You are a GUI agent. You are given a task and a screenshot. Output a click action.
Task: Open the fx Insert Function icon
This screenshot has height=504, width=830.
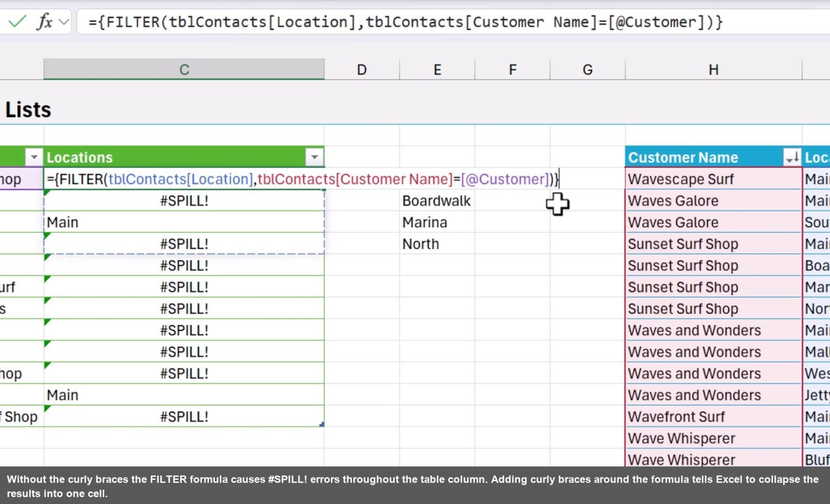click(44, 21)
